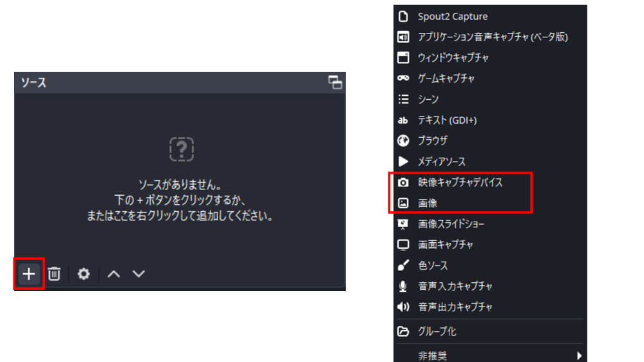Screen dimensions: 644x362
Task: Pop out the Sources dock panel icon
Action: pos(335,82)
